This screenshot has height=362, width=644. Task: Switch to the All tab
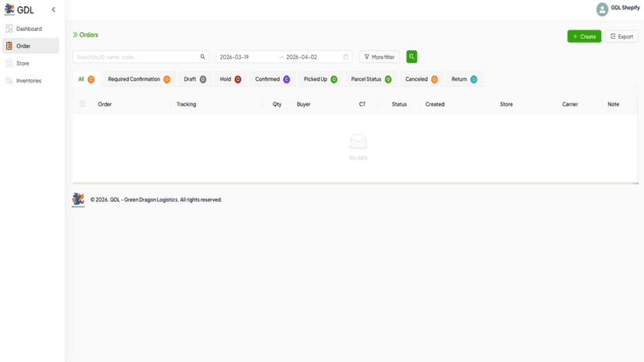tap(86, 79)
